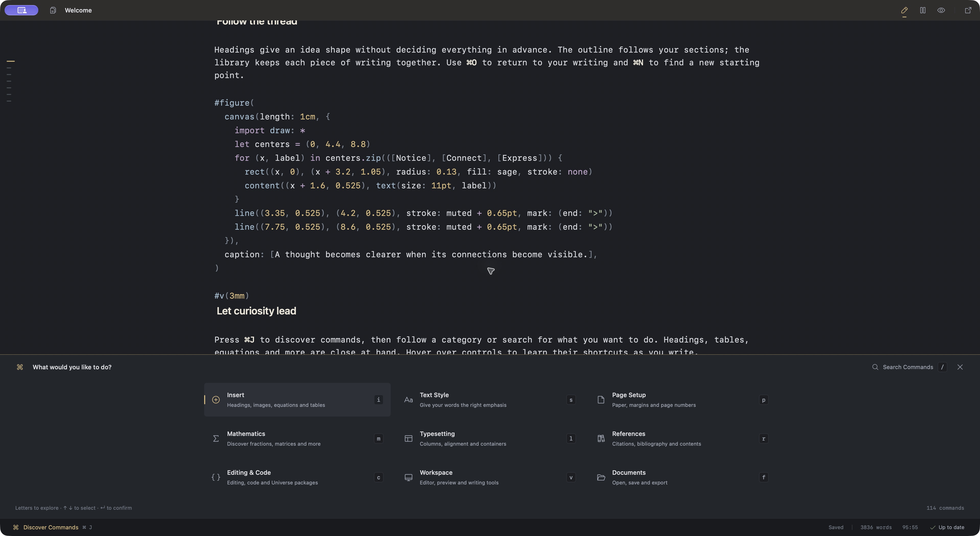Toggle the split view columns icon

coord(923,10)
